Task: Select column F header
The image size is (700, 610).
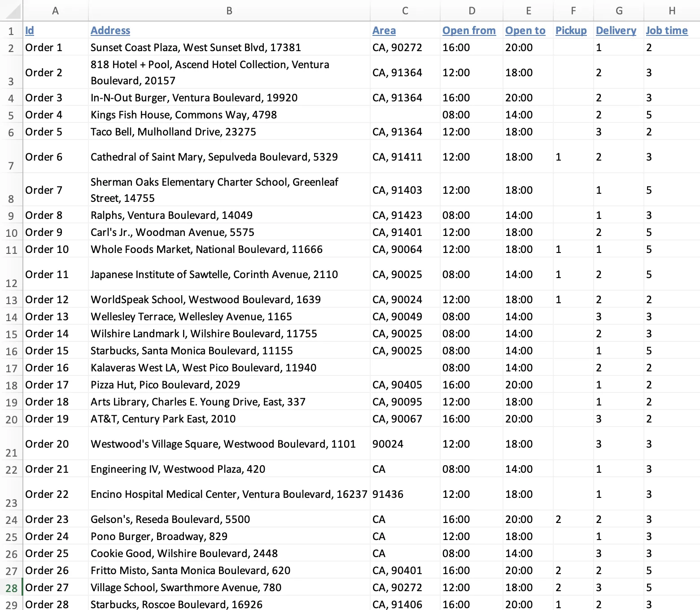Action: 573,10
